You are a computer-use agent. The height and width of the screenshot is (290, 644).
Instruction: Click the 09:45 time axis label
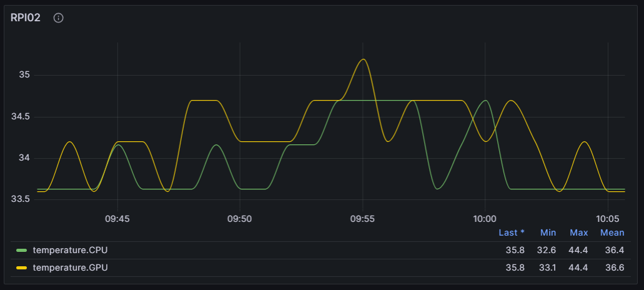coord(117,219)
